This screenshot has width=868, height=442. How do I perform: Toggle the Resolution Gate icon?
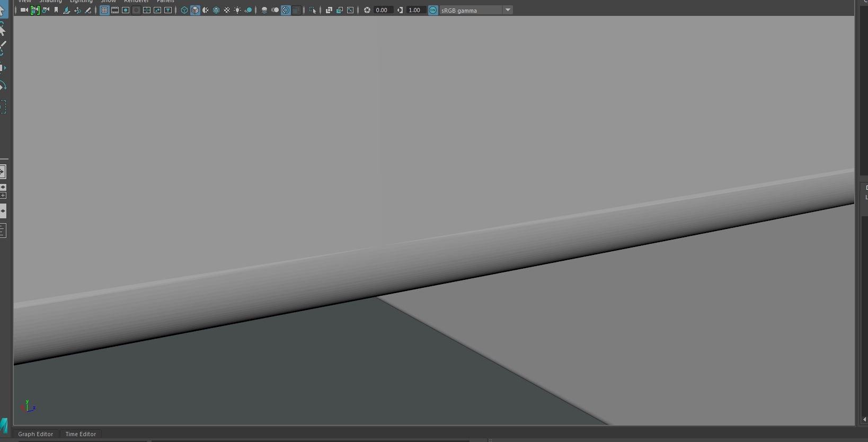[x=126, y=10]
